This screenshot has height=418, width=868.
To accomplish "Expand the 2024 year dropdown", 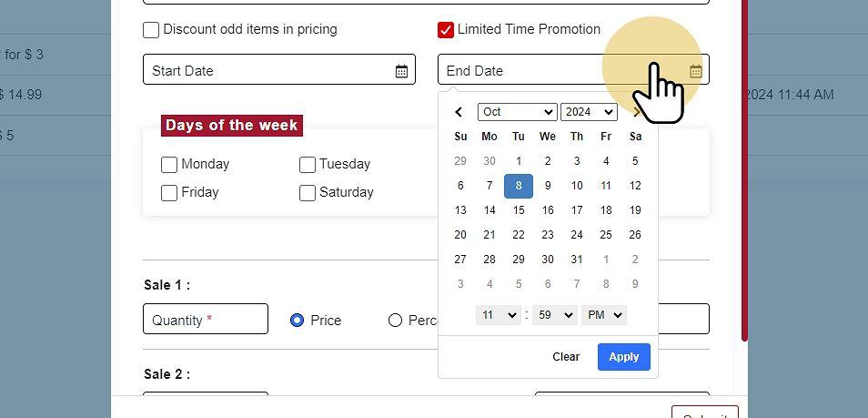I will [589, 112].
